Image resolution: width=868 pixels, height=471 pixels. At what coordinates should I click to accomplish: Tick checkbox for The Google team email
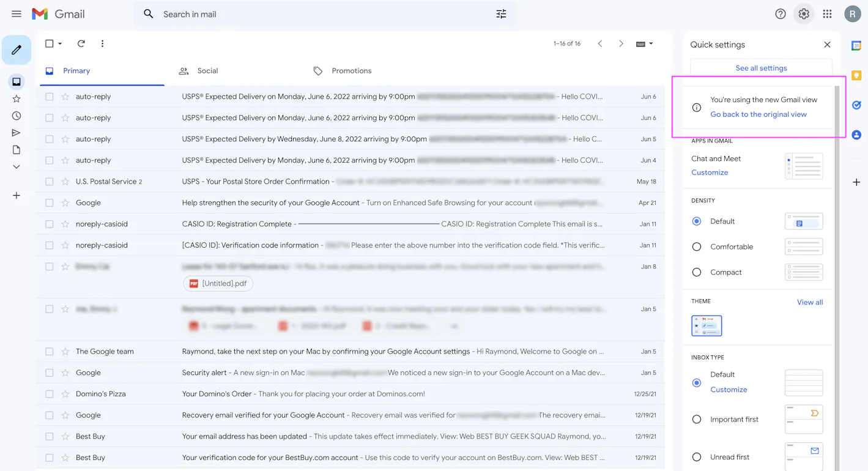pos(50,352)
